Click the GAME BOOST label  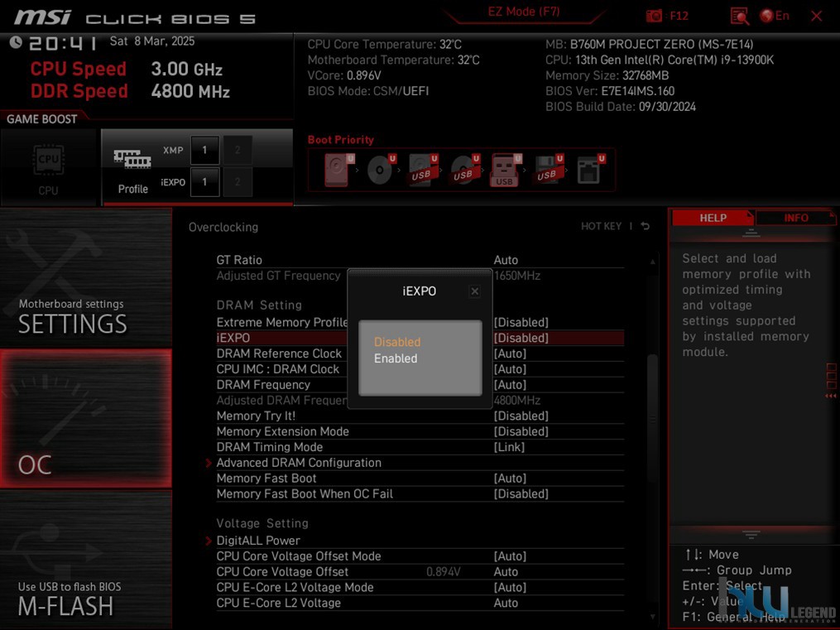coord(41,119)
